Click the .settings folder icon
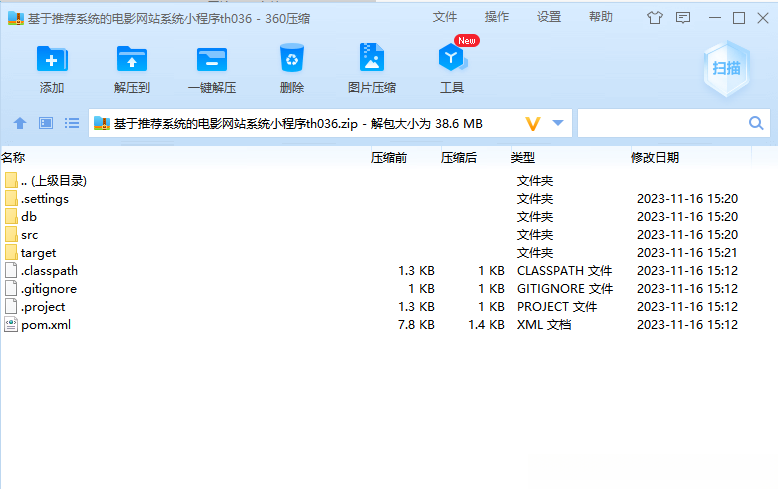Viewport: 778px width, 489px height. (11, 198)
